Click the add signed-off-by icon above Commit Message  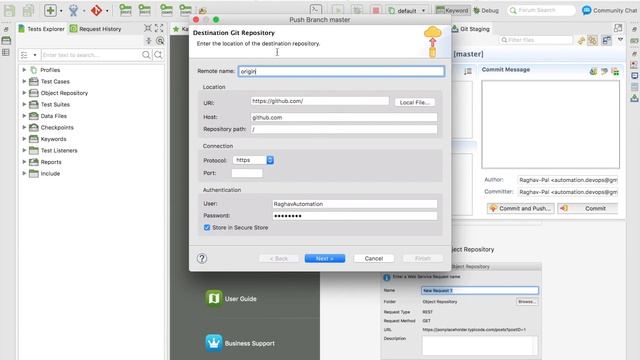[604, 71]
